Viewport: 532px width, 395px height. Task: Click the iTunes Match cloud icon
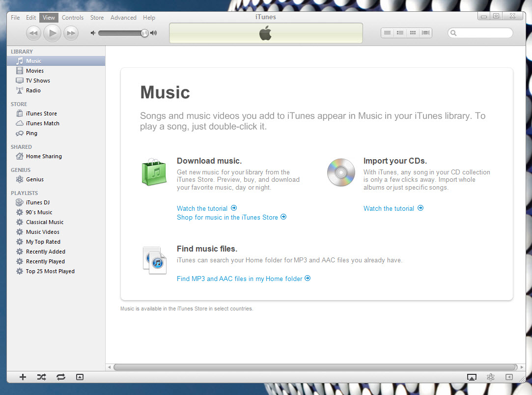20,123
